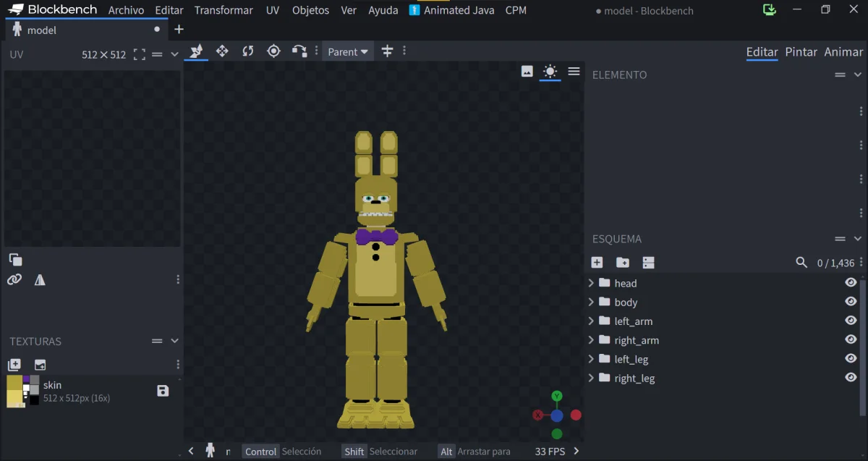Switch to Editar mode tab

click(762, 52)
